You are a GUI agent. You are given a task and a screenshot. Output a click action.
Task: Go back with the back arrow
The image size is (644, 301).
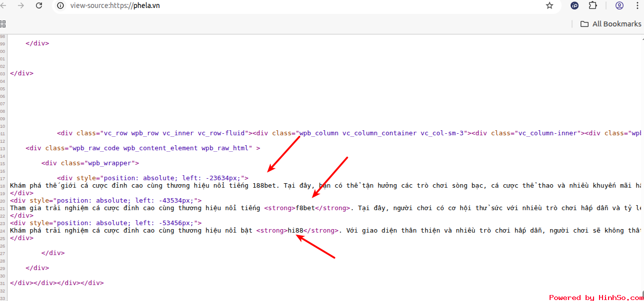3,5
